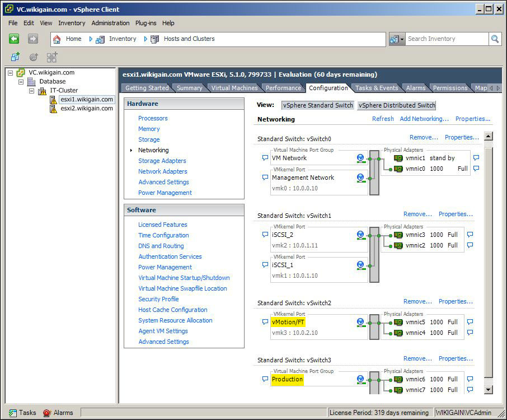Screen dimensions: 507x420
Task: Click the Management Network globe icon
Action: point(360,178)
